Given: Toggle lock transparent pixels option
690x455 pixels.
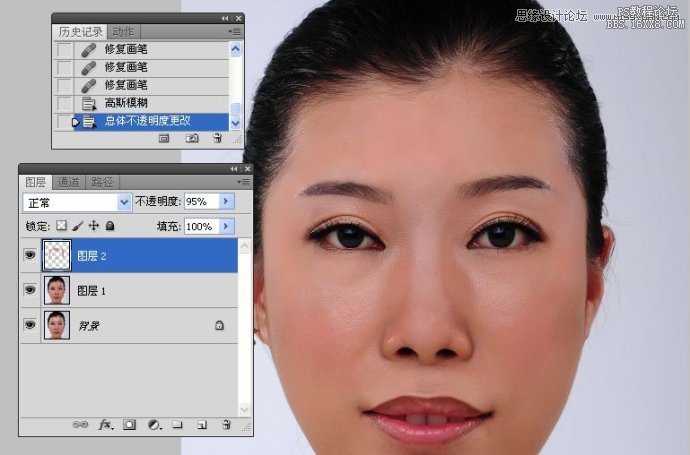Looking at the screenshot, I should [x=61, y=227].
